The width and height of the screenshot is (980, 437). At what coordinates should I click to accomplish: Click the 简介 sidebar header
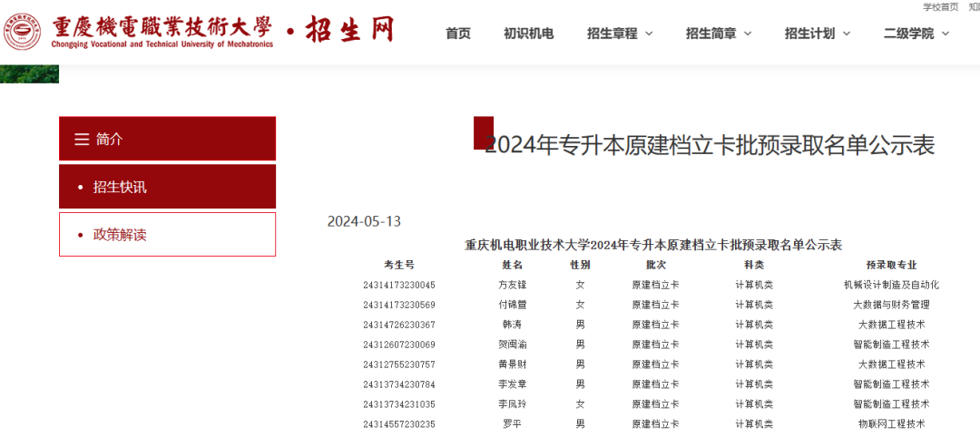pos(168,139)
